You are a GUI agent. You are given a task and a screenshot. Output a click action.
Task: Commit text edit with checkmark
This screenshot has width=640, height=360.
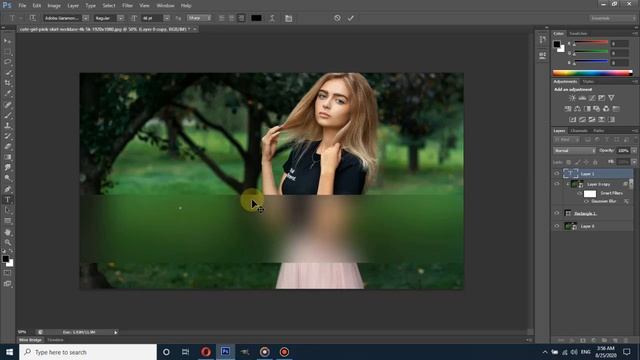point(351,18)
